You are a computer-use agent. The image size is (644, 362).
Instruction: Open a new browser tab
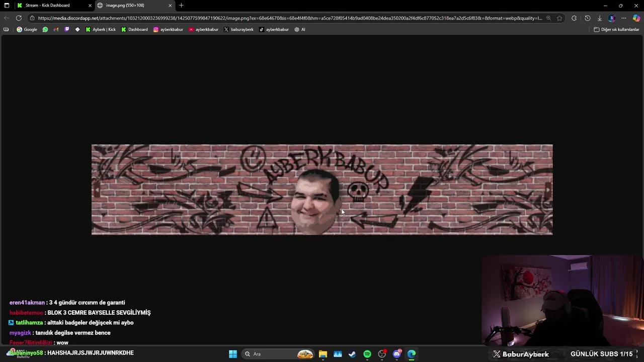[181, 6]
